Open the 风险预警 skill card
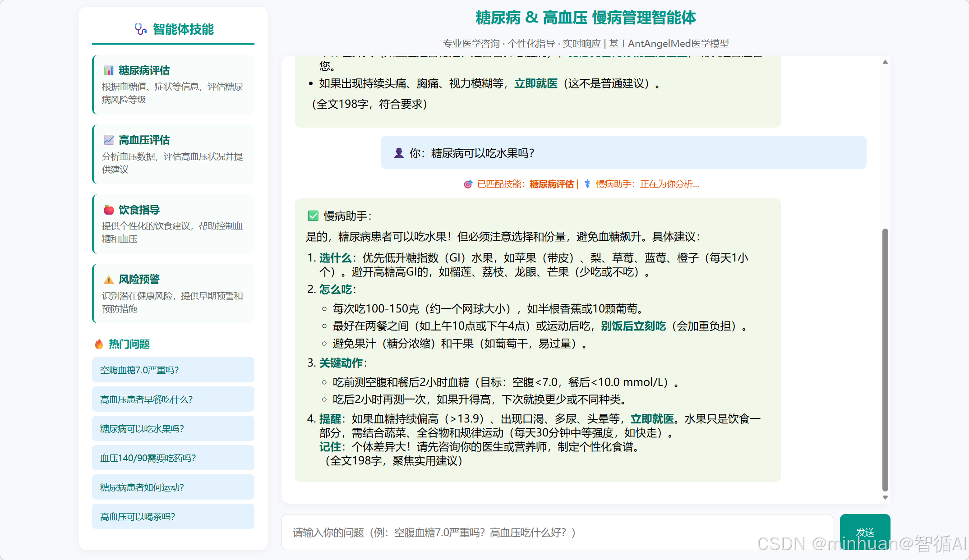 point(173,294)
